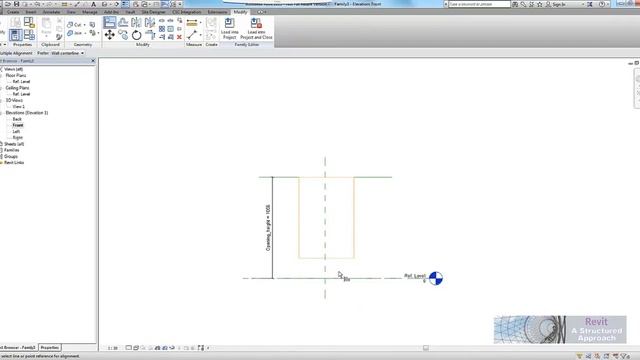
Task: Select Ref. Level under Floor Plans
Action: point(21,82)
